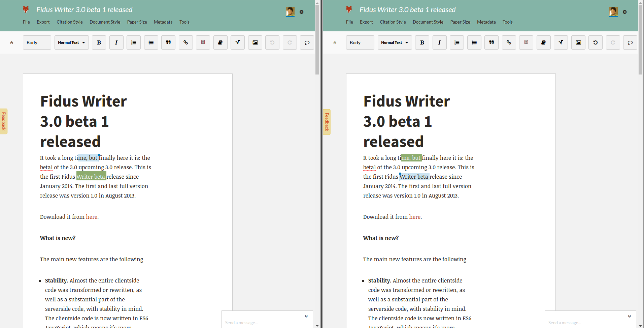Apply blockquote in left window
Image resolution: width=644 pixels, height=328 pixels.
tap(168, 42)
